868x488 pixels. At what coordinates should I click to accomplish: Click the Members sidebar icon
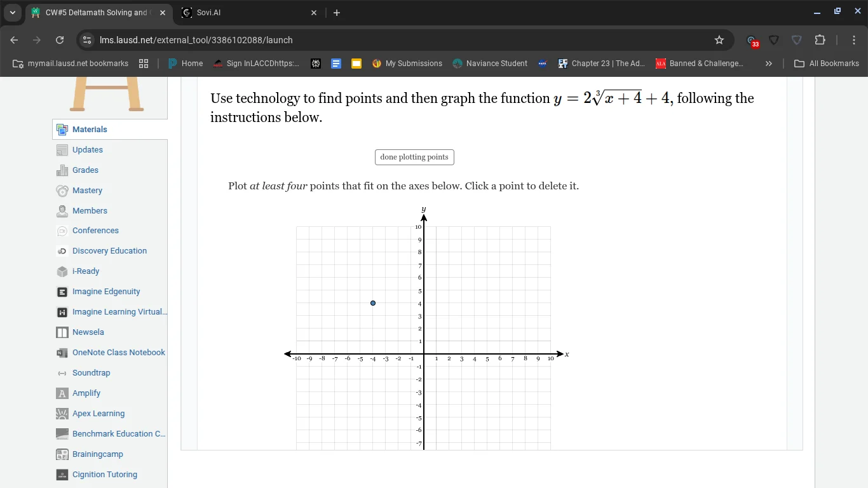[62, 210]
